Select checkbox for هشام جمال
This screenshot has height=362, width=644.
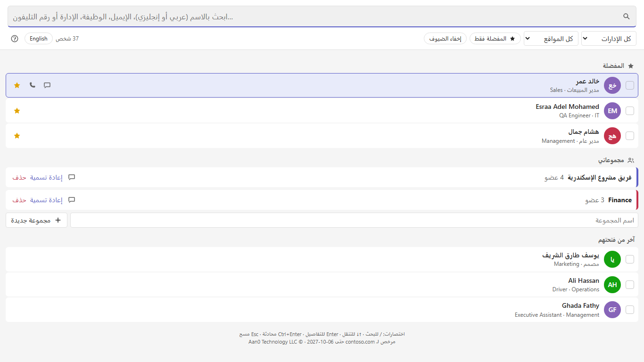pos(630,136)
